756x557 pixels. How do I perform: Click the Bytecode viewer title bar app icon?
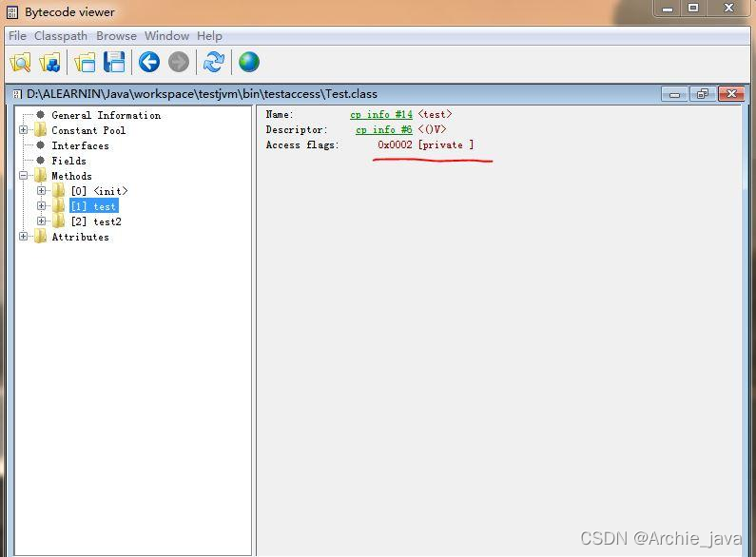(12, 12)
